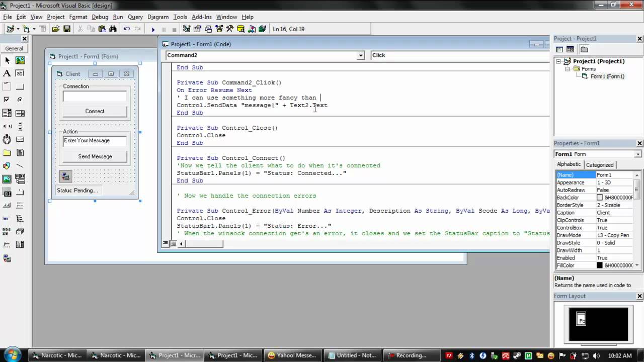
Task: Select the Label control tool
Action: 7,73
